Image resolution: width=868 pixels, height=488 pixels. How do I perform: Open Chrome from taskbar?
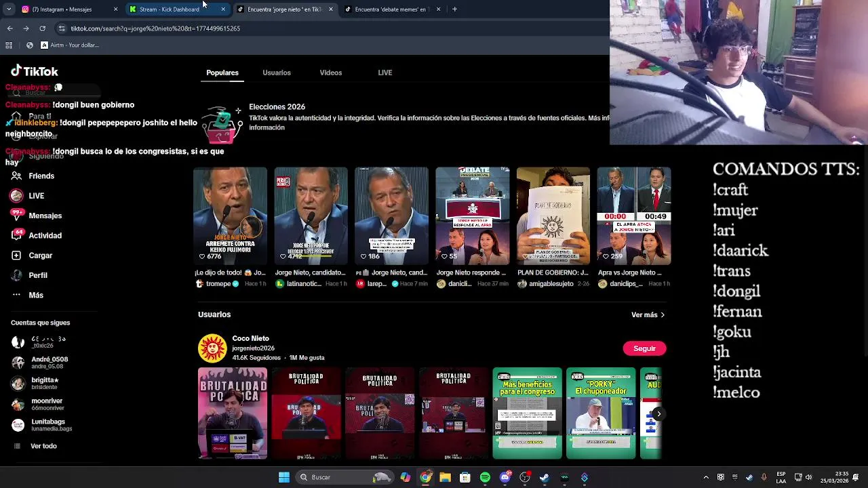pyautogui.click(x=425, y=477)
